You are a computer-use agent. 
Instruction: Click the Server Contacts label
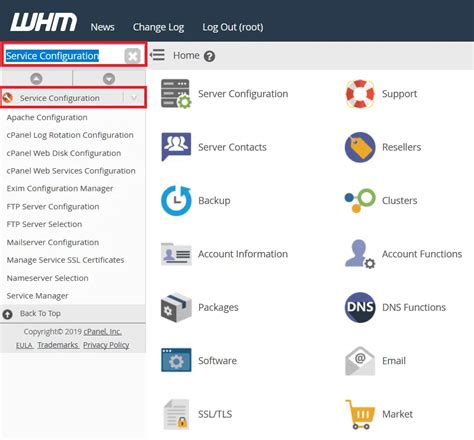(232, 147)
